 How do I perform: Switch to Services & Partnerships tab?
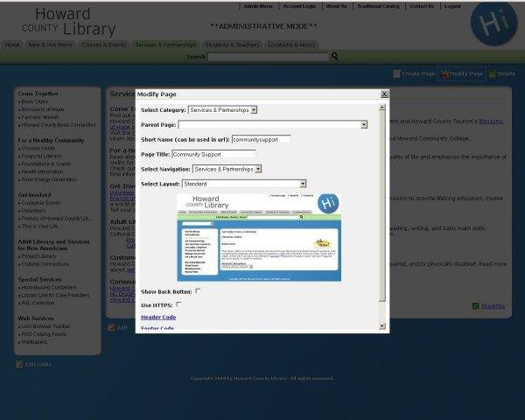pos(165,45)
